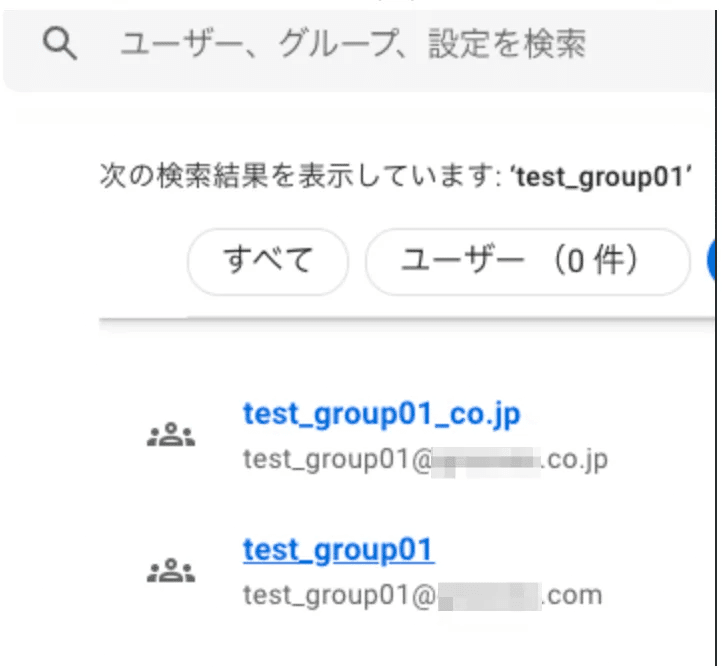722x668 pixels.
Task: Click the divider line below the filter chips
Action: click(x=407, y=319)
